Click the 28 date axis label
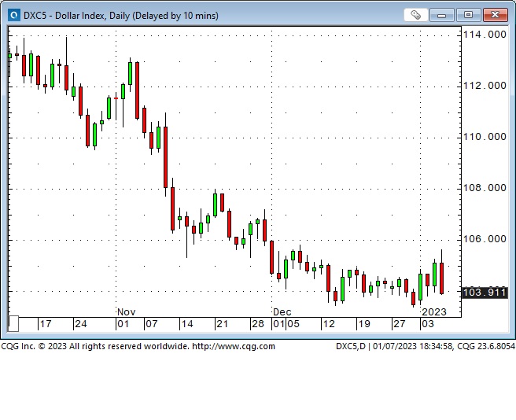The height and width of the screenshot is (420, 516). point(258,324)
